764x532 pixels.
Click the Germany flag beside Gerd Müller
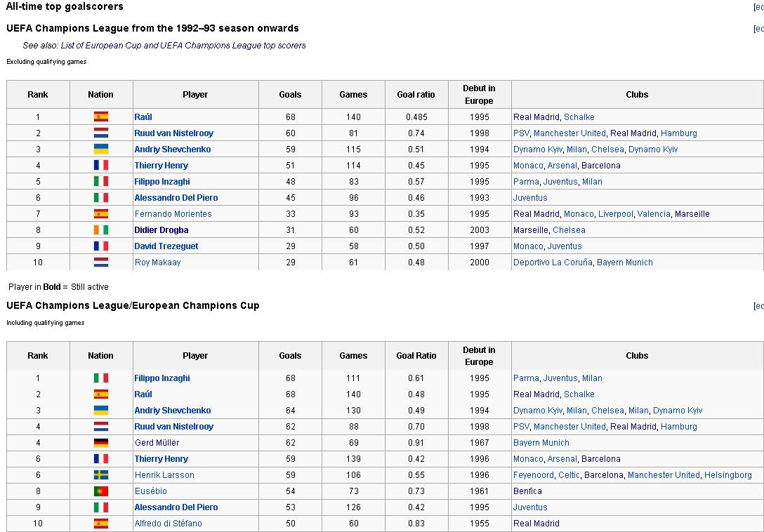pos(101,443)
